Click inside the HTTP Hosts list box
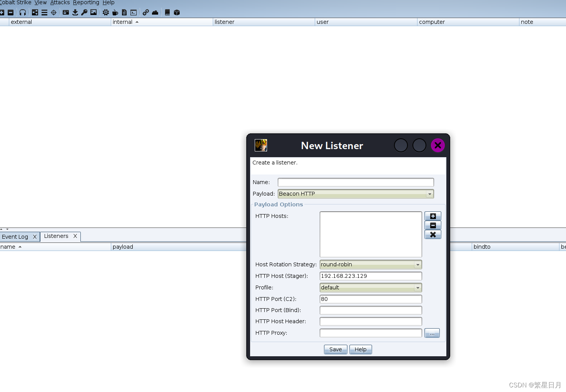 pyautogui.click(x=371, y=234)
